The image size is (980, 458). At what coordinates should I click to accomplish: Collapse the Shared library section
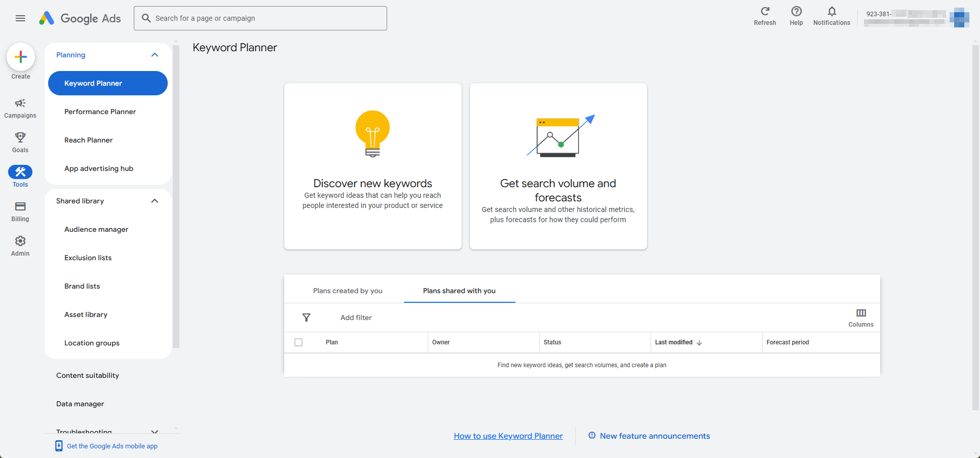[155, 201]
